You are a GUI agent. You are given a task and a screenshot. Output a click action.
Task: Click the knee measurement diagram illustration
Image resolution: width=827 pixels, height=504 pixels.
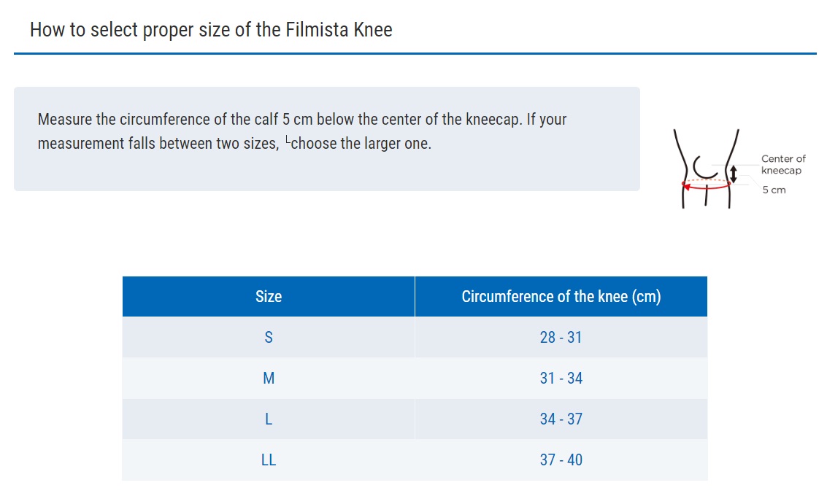tap(707, 168)
